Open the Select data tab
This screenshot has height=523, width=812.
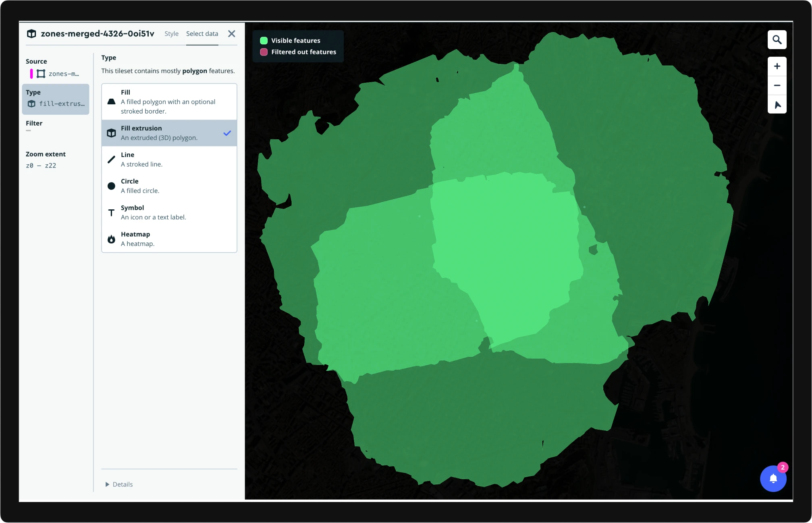click(202, 34)
